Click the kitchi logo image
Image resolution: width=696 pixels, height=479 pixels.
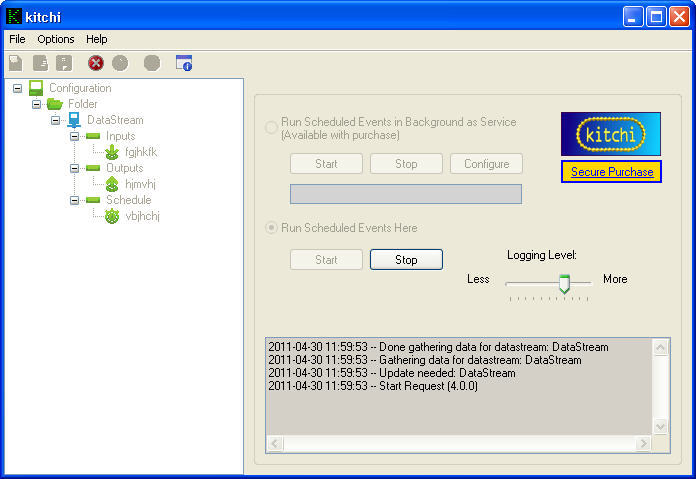pyautogui.click(x=611, y=134)
